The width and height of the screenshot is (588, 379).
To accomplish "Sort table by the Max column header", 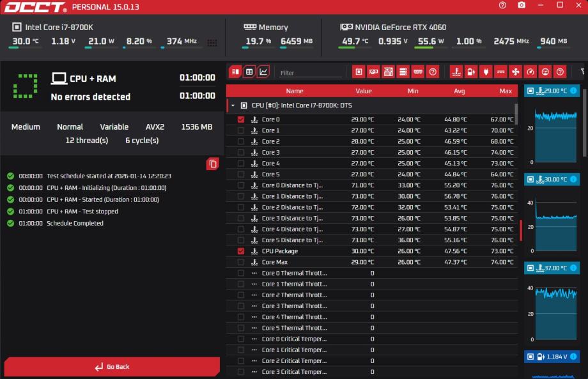I will (506, 91).
